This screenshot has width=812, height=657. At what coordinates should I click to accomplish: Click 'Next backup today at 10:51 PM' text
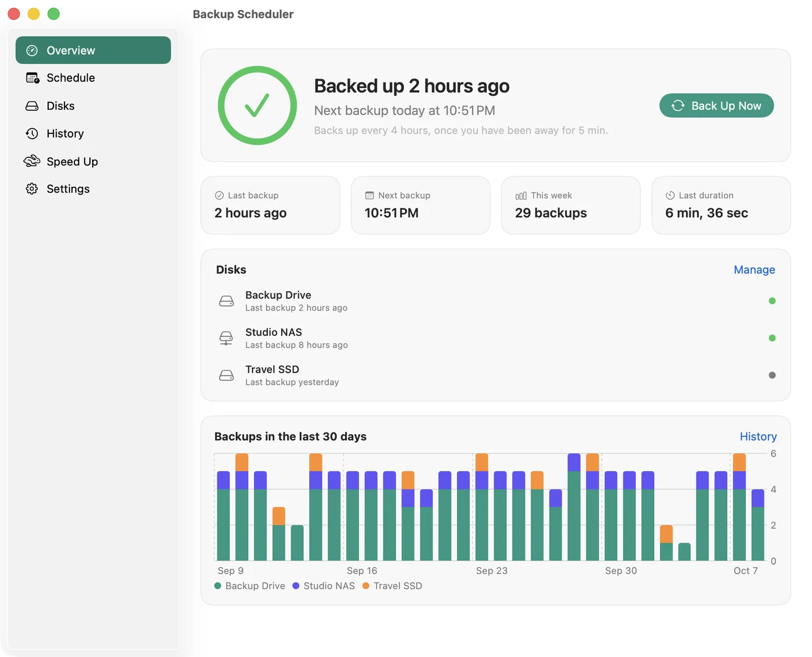(x=405, y=111)
